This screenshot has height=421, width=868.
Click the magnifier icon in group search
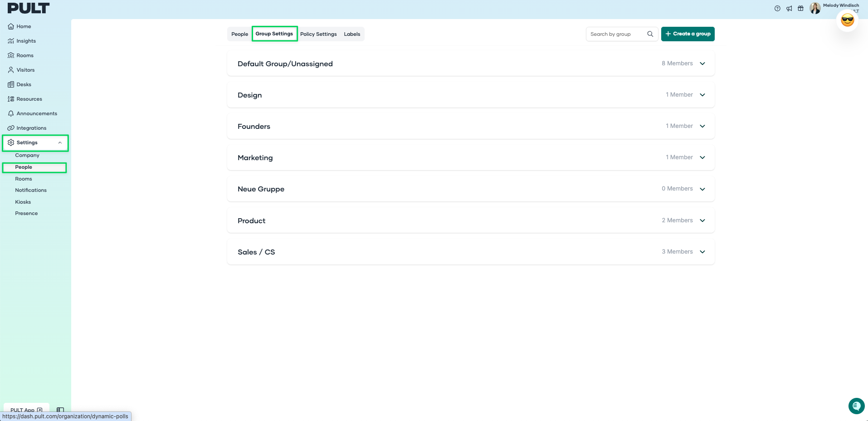[650, 34]
